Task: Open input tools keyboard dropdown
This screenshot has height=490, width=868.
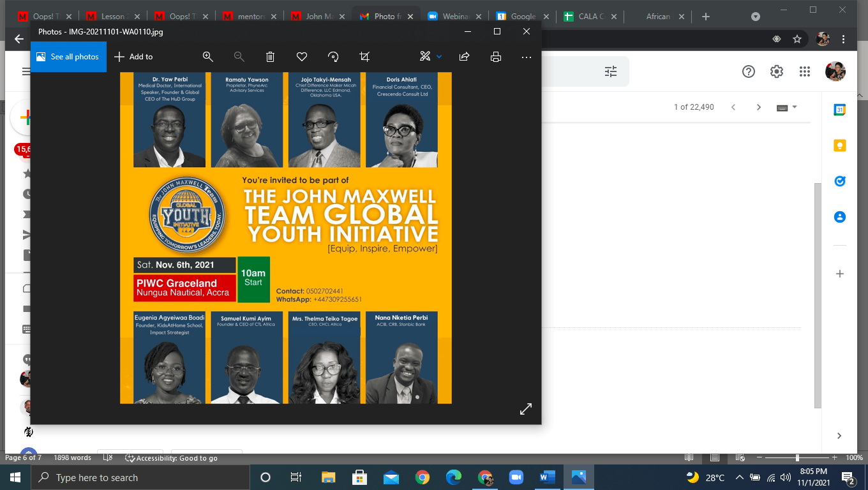Action: [786, 107]
